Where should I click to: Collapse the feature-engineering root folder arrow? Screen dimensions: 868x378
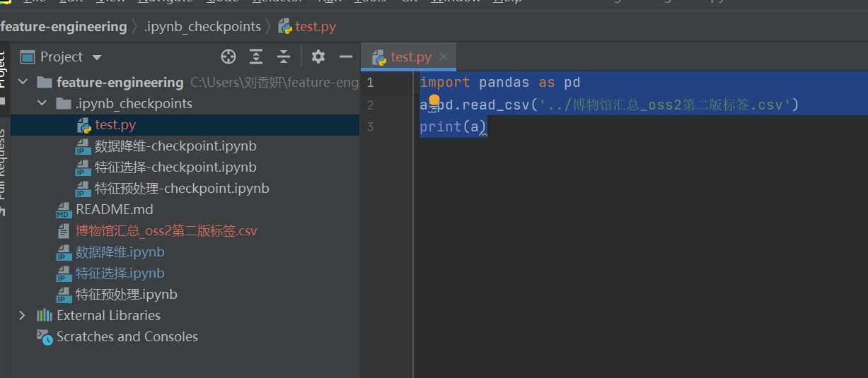point(23,82)
